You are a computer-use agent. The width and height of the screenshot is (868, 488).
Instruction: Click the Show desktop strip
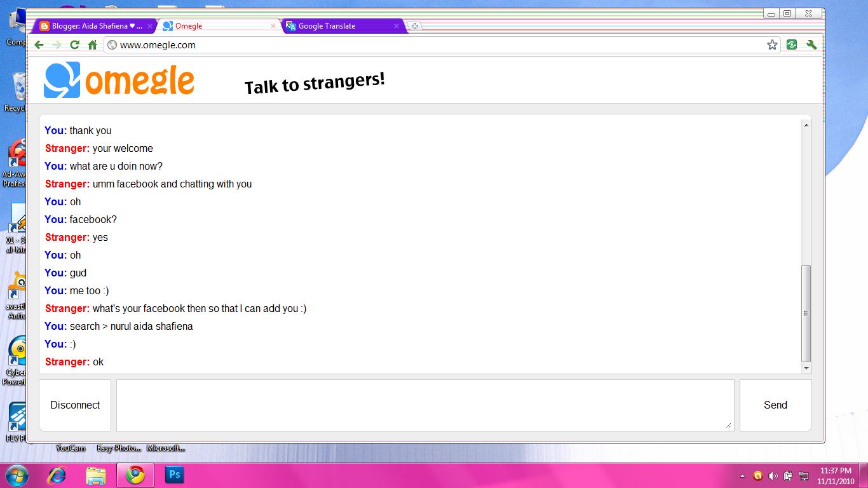pyautogui.click(x=864, y=475)
